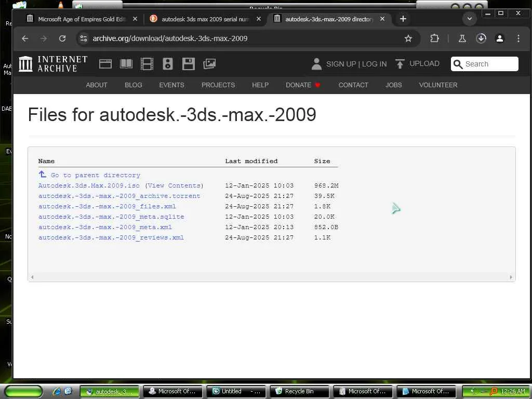Open View Contents link for the ISO
Screen dimensions: 532x399
click(x=175, y=185)
